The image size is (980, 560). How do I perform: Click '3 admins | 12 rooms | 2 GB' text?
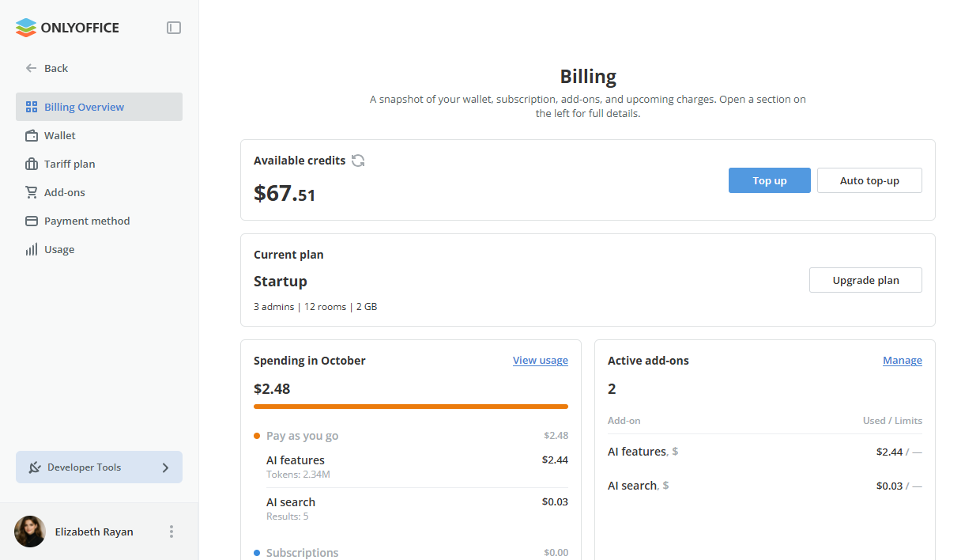[315, 307]
